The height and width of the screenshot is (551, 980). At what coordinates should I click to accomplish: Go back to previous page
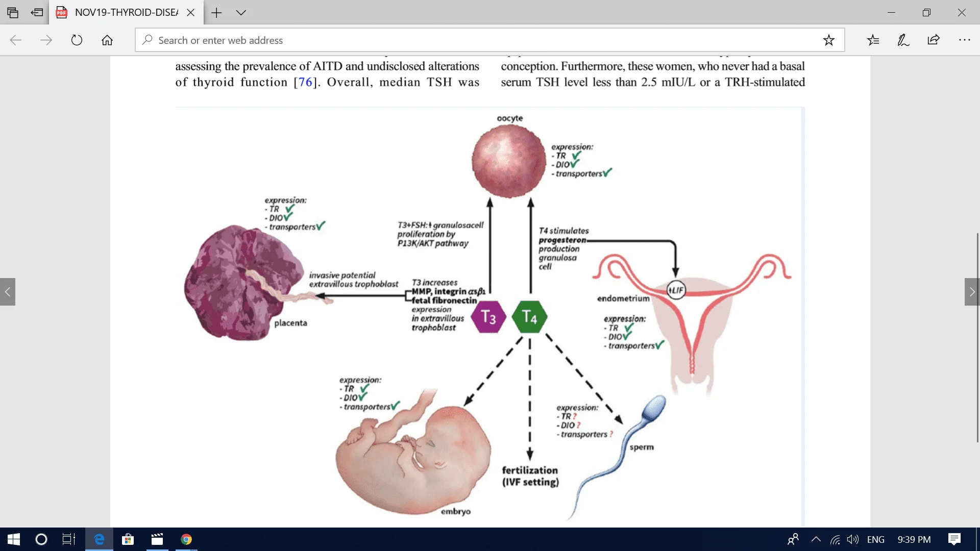point(16,40)
